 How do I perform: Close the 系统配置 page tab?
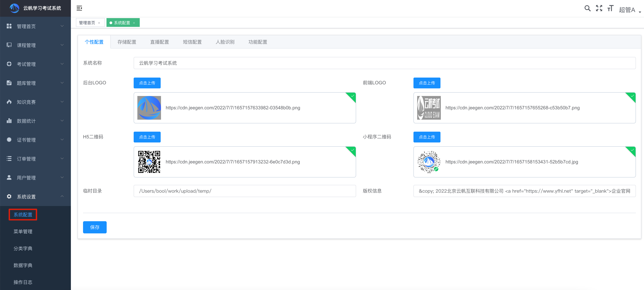pyautogui.click(x=134, y=23)
